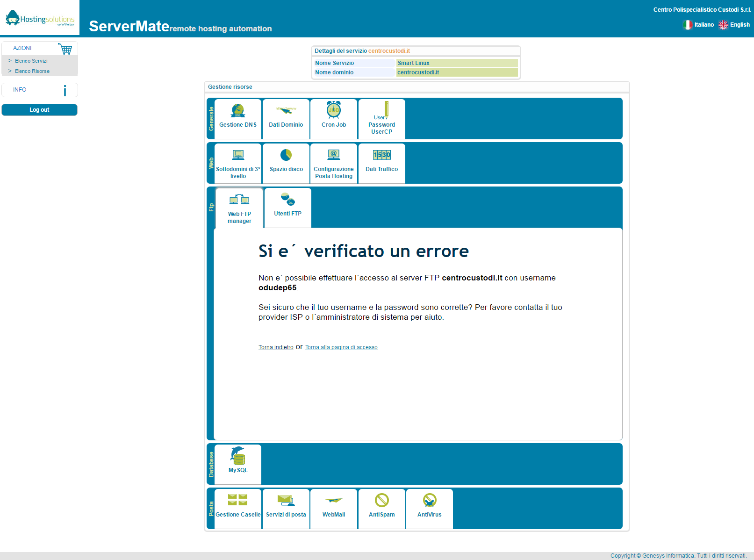Switch language to English flag
Image resolution: width=754 pixels, height=560 pixels.
(x=723, y=25)
